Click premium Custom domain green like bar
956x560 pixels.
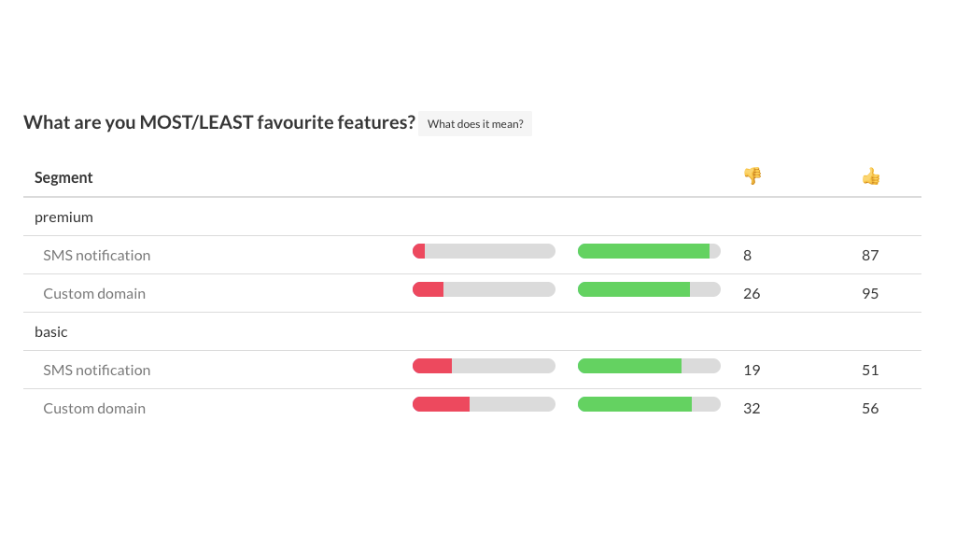pyautogui.click(x=634, y=289)
